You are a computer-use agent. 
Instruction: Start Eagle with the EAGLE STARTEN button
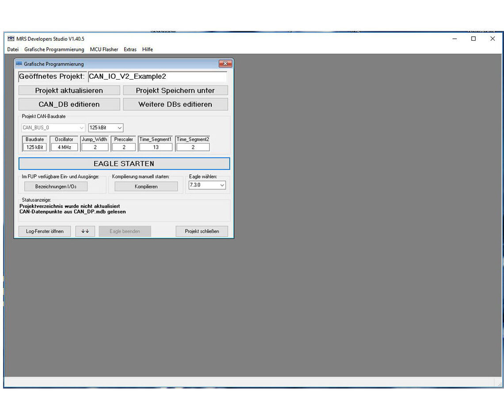[x=124, y=163]
